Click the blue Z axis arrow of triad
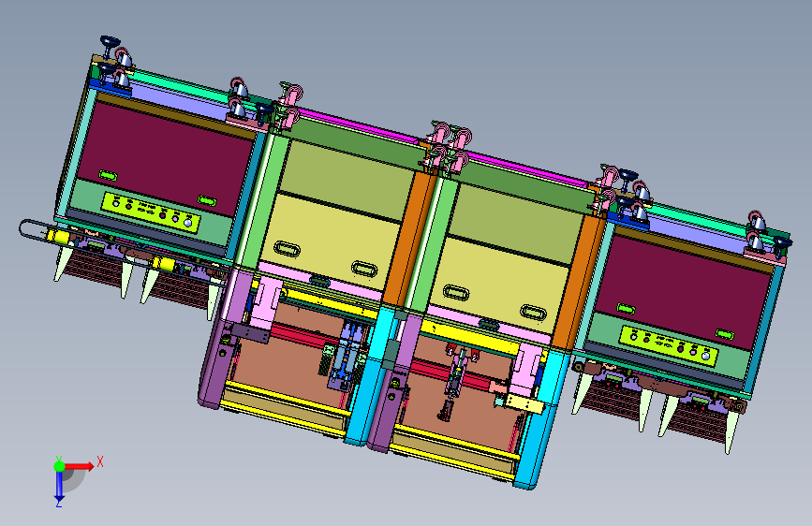The image size is (812, 526). click(x=59, y=487)
